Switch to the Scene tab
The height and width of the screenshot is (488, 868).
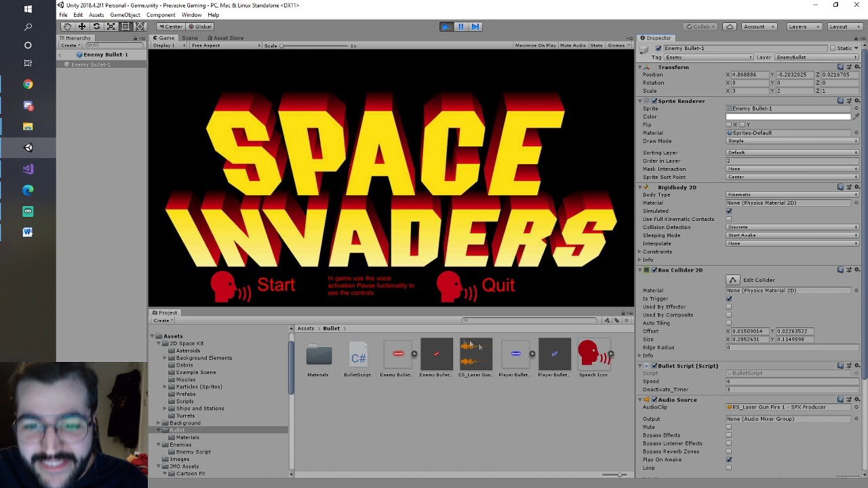(x=190, y=37)
